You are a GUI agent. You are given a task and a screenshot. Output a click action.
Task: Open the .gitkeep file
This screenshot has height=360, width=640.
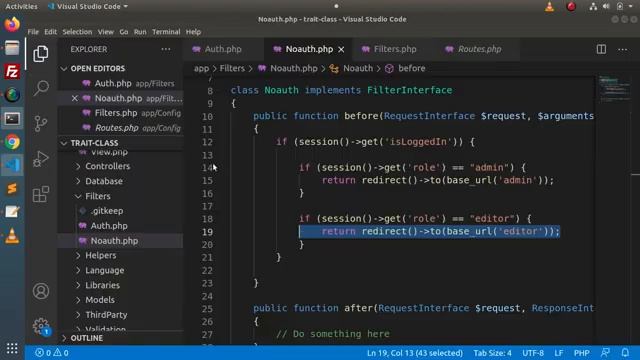[x=107, y=211]
